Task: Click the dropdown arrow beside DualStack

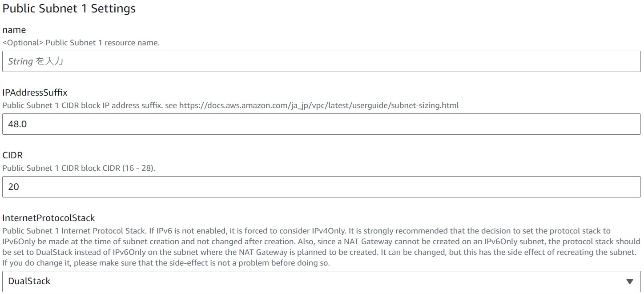Action: [x=629, y=281]
